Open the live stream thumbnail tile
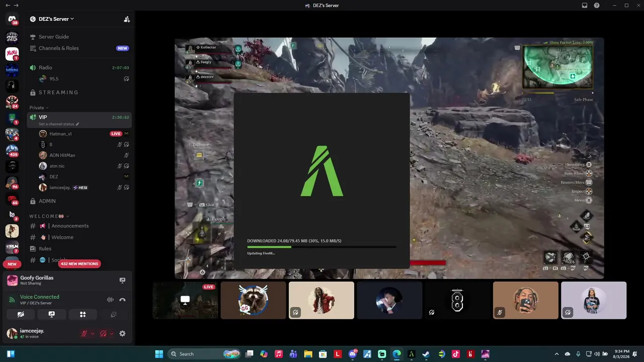Screen dimensions: 644x362 pyautogui.click(x=185, y=300)
